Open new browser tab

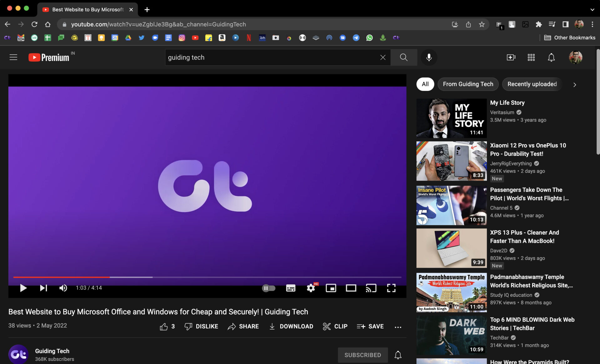pyautogui.click(x=147, y=10)
